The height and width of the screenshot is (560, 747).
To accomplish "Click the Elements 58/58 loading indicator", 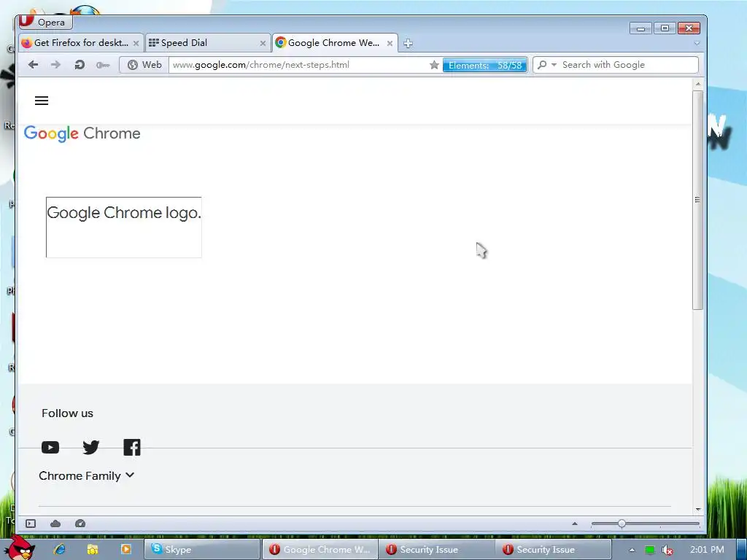I will [484, 65].
